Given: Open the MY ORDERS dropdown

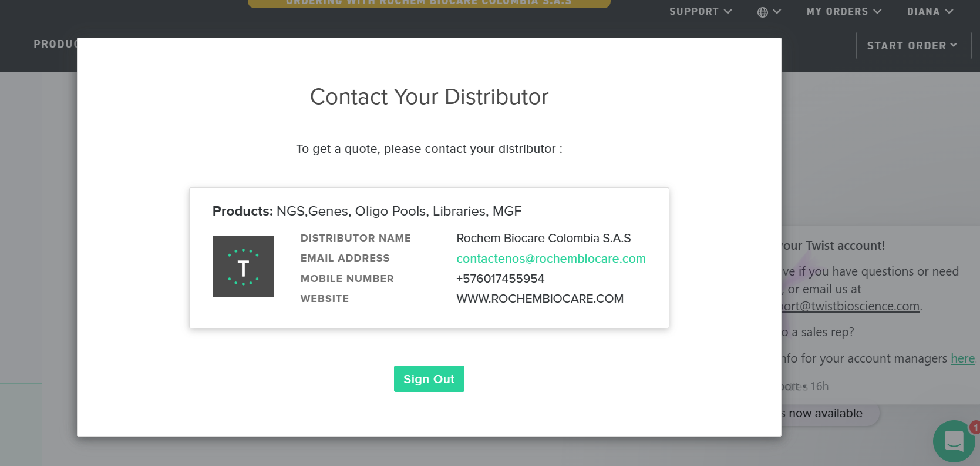Looking at the screenshot, I should click(843, 12).
